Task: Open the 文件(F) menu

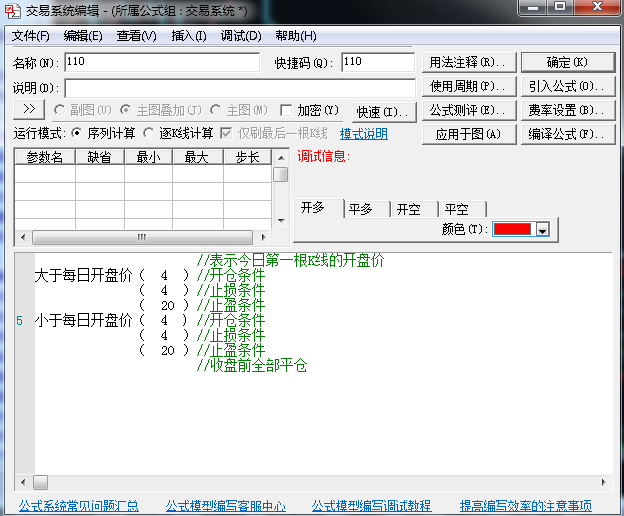Action: pyautogui.click(x=31, y=36)
